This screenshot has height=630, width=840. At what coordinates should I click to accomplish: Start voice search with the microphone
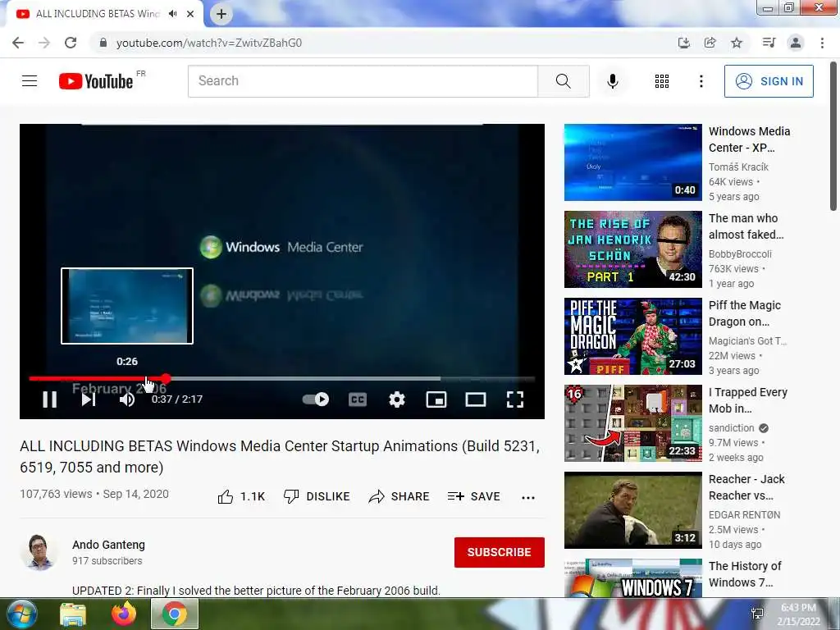(613, 81)
